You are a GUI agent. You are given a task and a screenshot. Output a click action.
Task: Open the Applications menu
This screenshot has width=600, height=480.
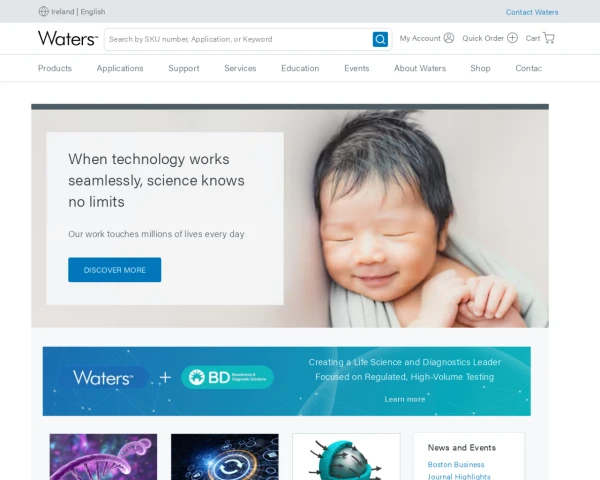(120, 68)
